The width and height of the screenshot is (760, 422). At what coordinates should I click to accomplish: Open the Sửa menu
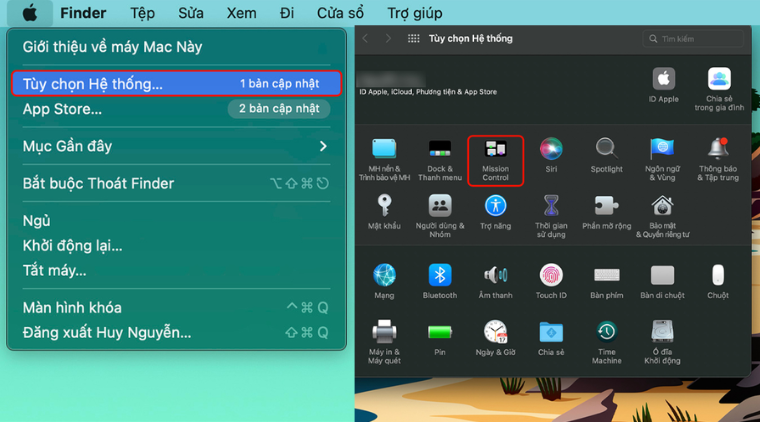point(190,13)
